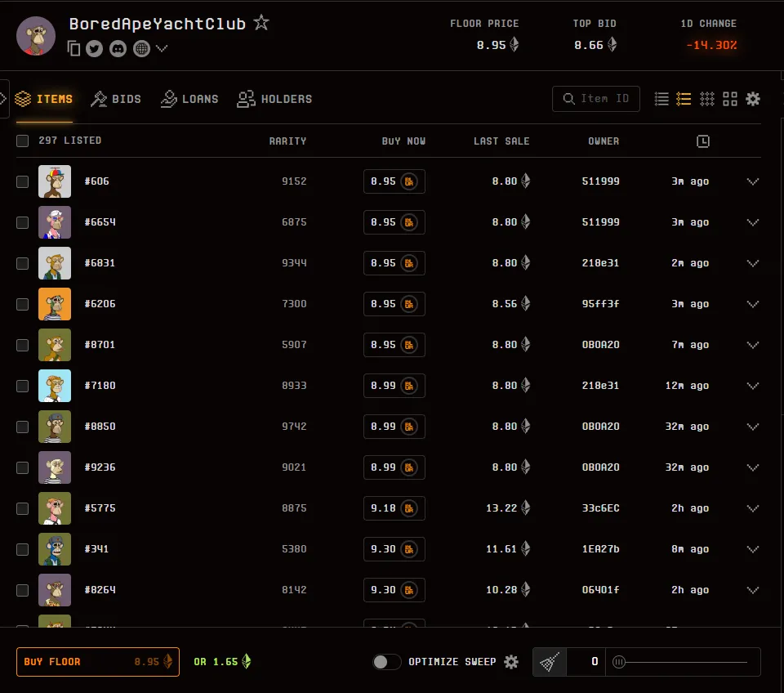Favorite BoredApeYachtClub with the star icon
784x693 pixels.
pyautogui.click(x=261, y=23)
